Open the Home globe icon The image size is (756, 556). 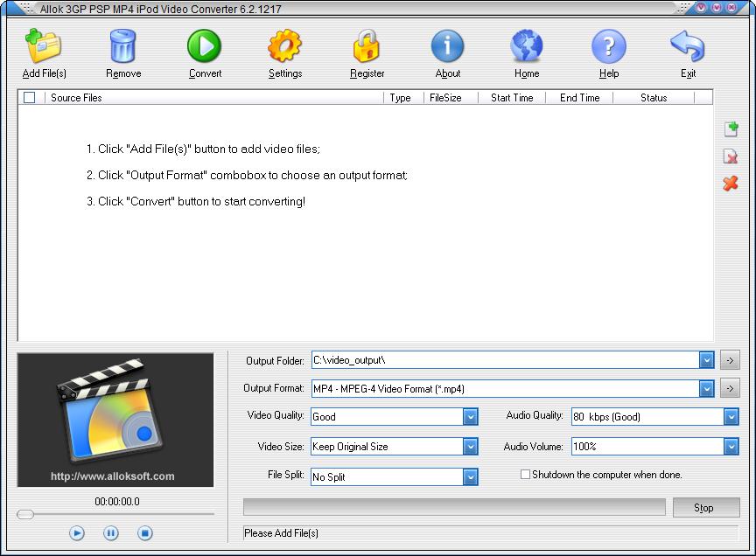tap(527, 46)
